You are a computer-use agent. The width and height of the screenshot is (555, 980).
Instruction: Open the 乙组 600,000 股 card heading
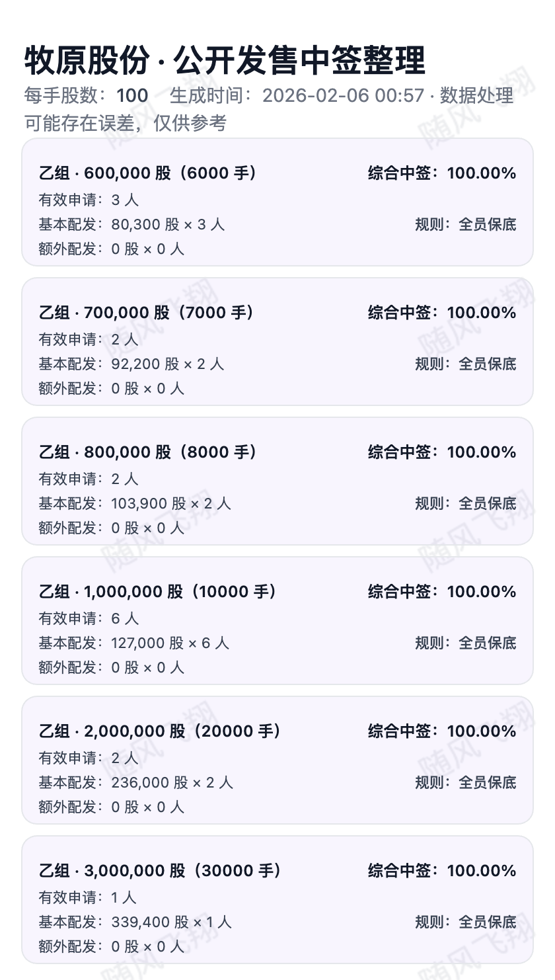pos(148,173)
